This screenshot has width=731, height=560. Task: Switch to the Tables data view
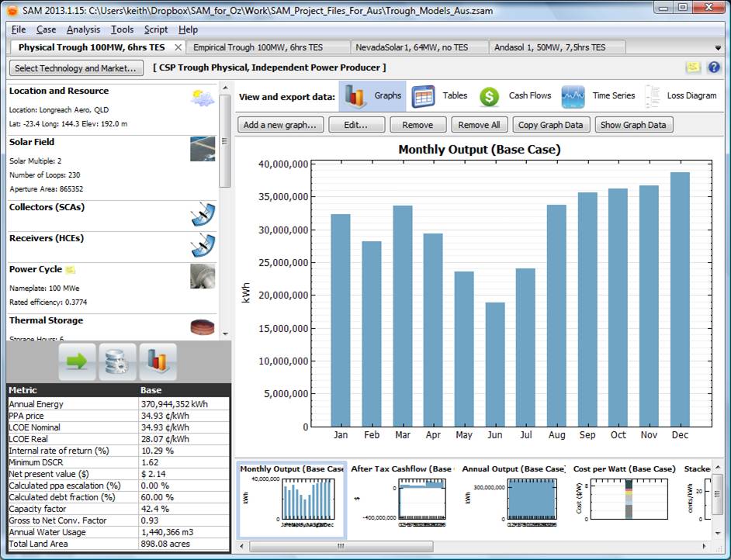click(x=438, y=96)
